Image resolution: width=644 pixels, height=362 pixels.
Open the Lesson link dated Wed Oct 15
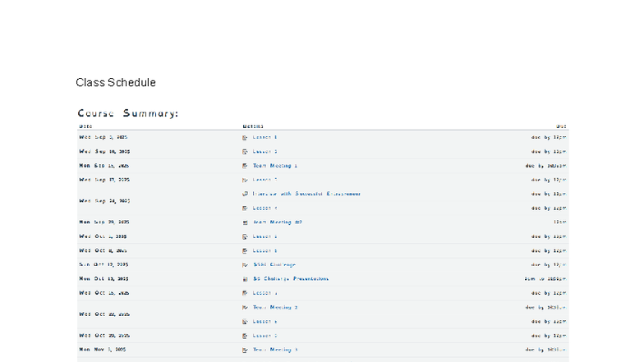[x=264, y=293]
